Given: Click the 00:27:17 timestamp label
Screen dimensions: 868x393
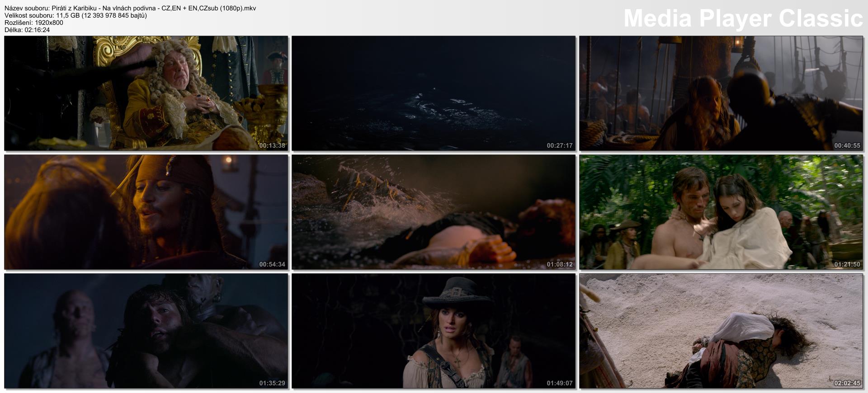Looking at the screenshot, I should (559, 145).
